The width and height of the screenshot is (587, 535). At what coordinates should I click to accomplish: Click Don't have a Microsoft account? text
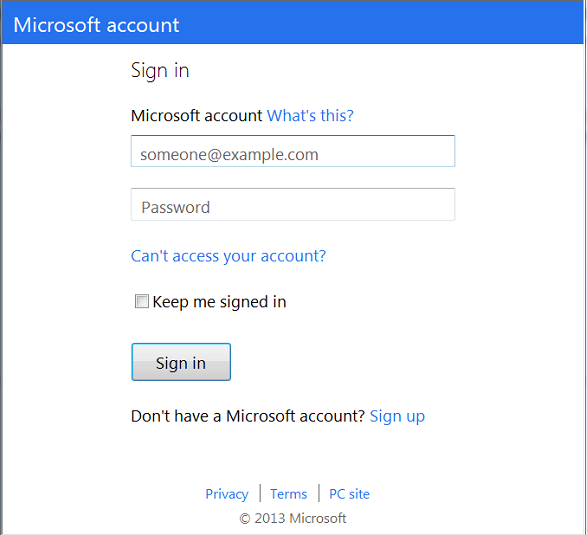tap(248, 416)
